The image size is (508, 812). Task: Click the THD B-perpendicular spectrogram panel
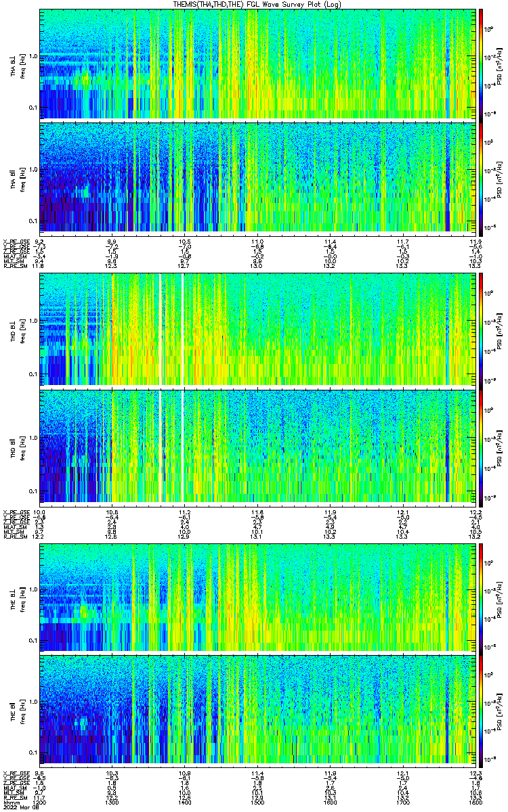256,330
